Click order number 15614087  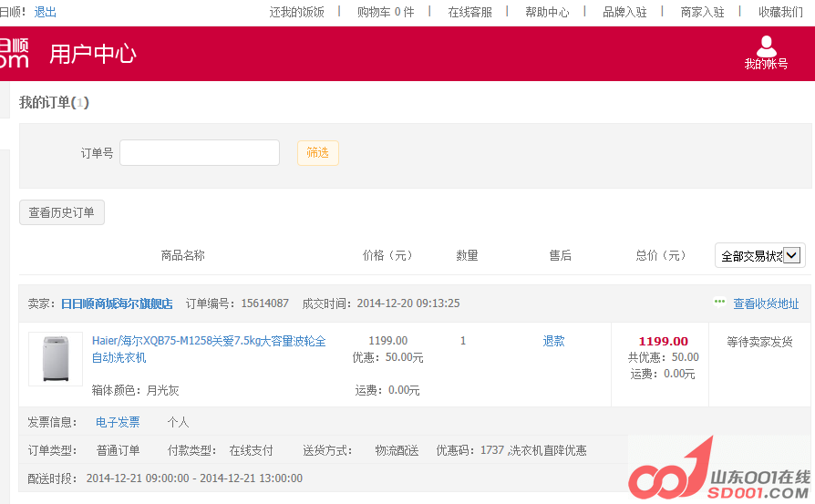pos(265,303)
